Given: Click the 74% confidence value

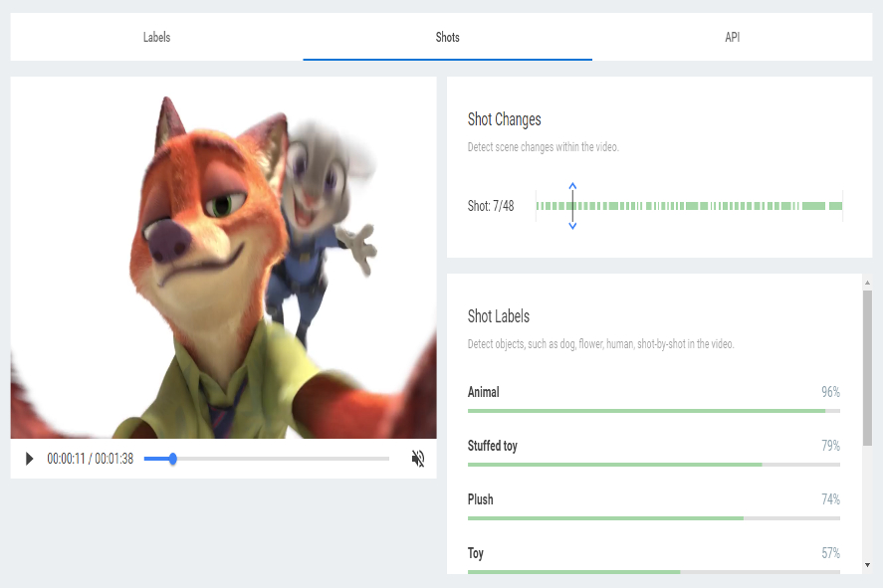Looking at the screenshot, I should [830, 499].
